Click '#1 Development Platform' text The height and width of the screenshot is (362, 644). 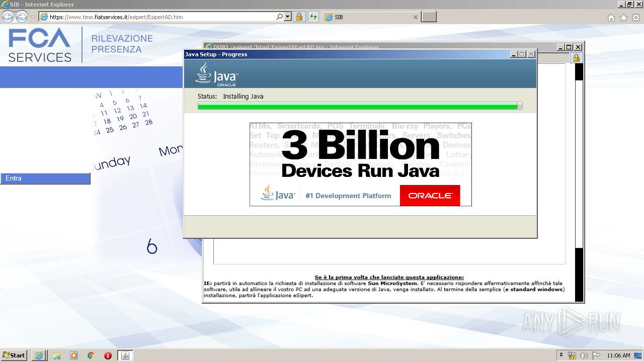348,196
